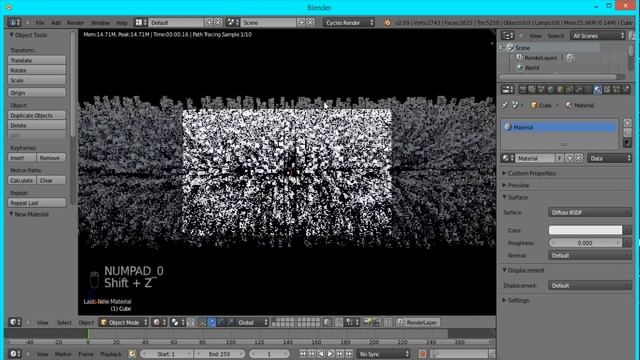
Task: Open the 3D viewport editor type selector icon
Action: pos(15,322)
